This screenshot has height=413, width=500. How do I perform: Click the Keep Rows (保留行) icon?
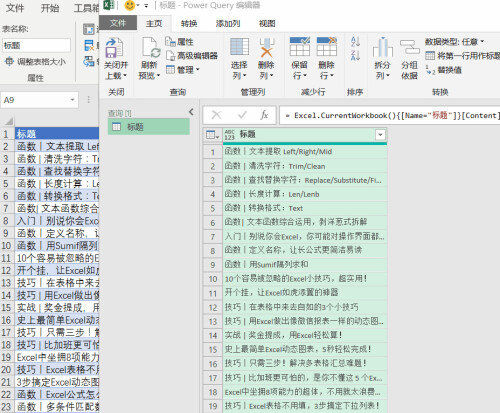(x=300, y=47)
